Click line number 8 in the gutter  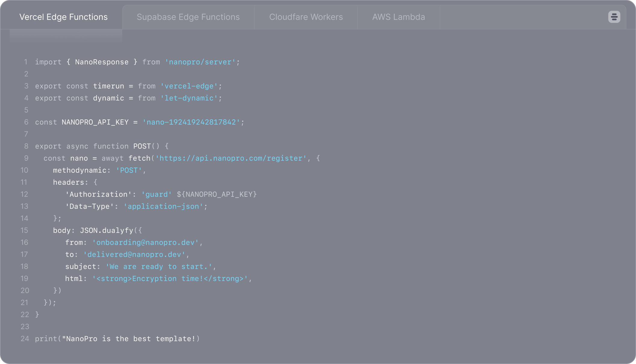tap(26, 146)
